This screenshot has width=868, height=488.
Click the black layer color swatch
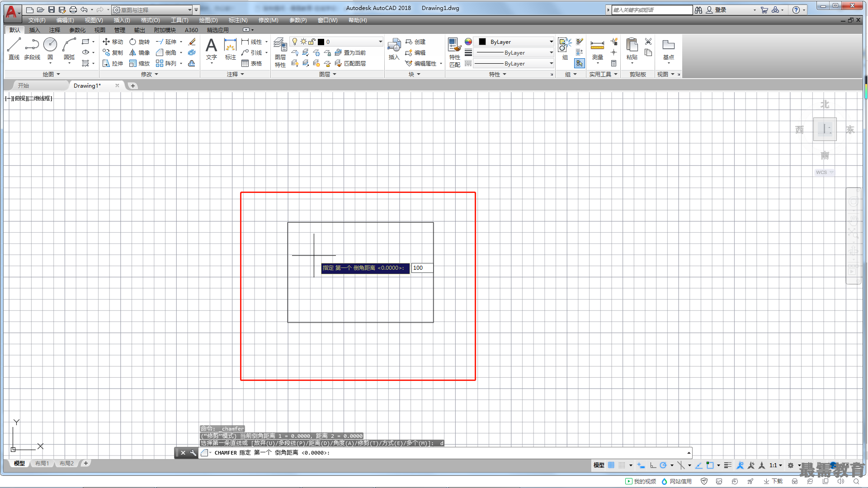click(321, 42)
